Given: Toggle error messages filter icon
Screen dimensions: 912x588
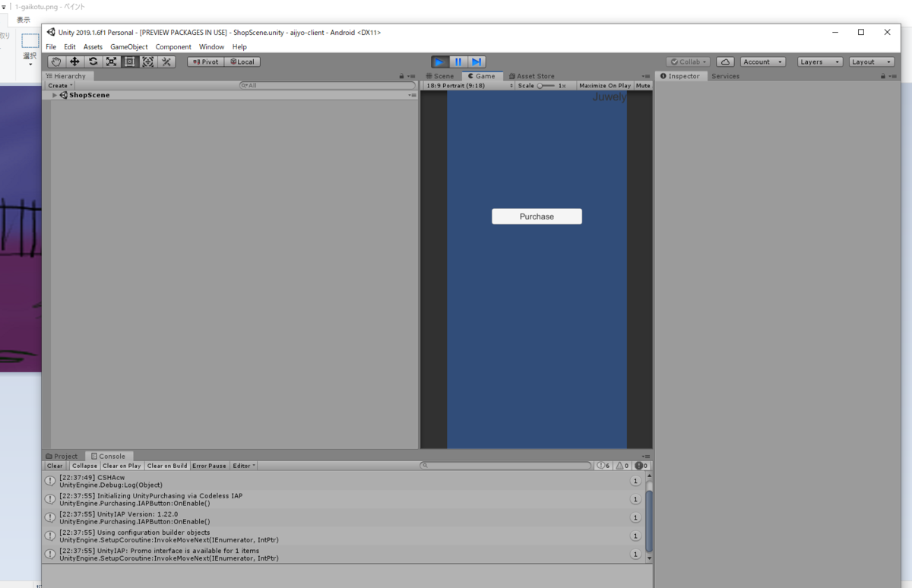Looking at the screenshot, I should pyautogui.click(x=641, y=466).
